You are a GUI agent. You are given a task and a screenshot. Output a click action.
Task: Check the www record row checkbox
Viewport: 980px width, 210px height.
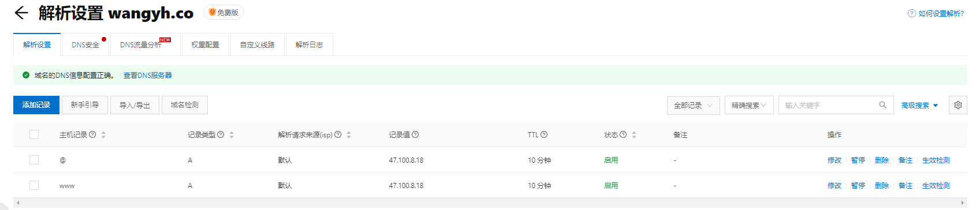point(34,185)
